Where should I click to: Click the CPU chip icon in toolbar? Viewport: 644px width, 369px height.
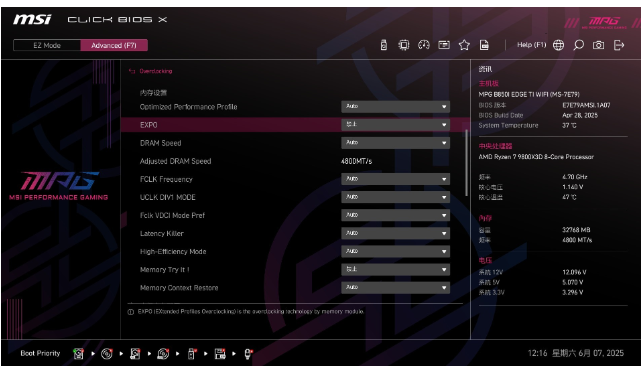tap(403, 45)
